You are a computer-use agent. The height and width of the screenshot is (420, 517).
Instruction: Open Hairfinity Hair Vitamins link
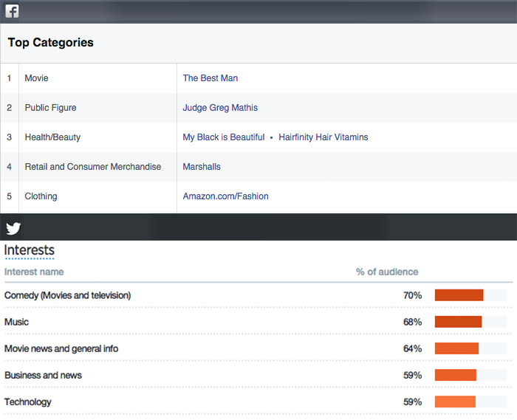pos(323,137)
